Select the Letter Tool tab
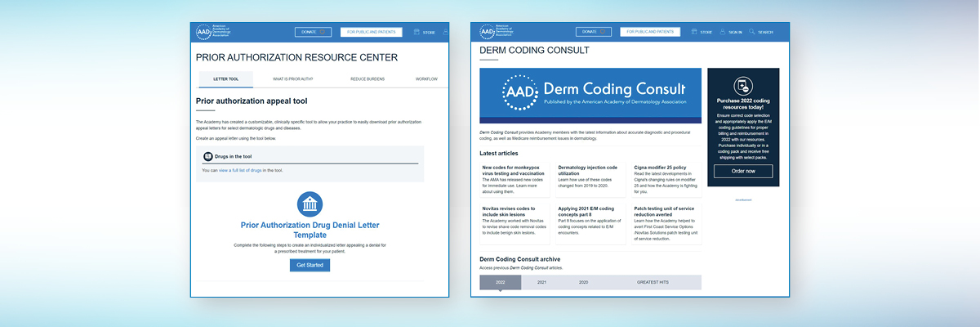 [225, 79]
